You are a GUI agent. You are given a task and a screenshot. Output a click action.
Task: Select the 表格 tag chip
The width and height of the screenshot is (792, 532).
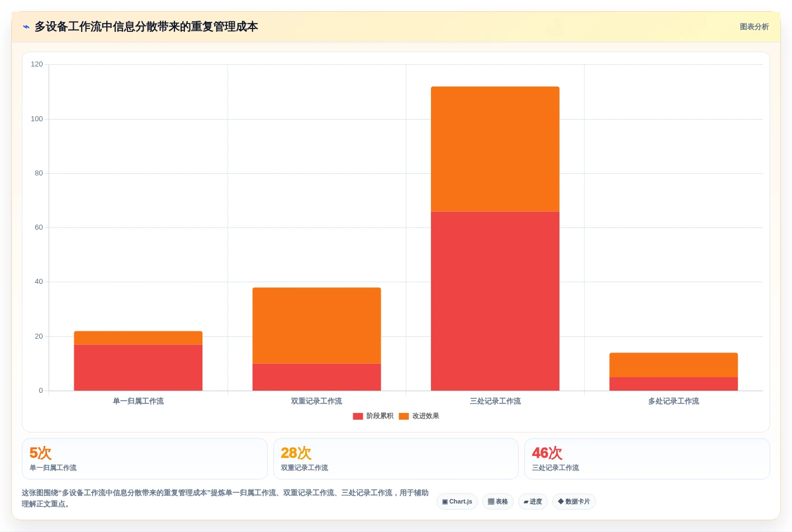(498, 501)
